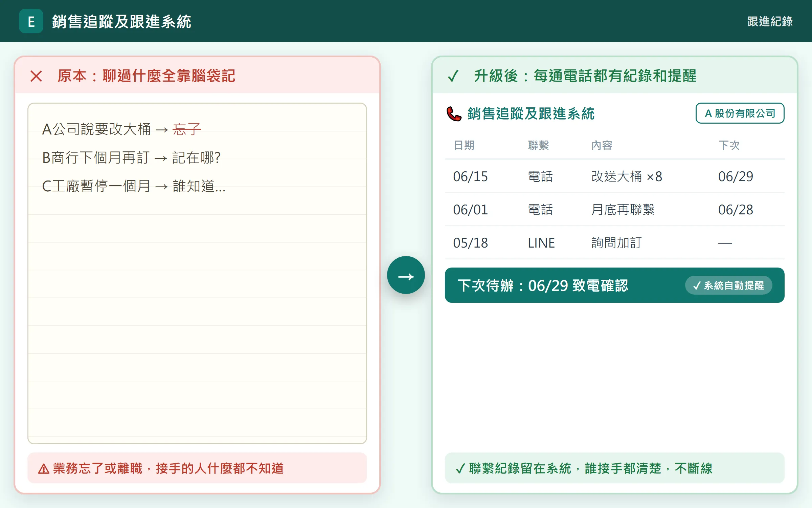Select the 06/01 date cell
This screenshot has width=812, height=508.
click(x=470, y=210)
